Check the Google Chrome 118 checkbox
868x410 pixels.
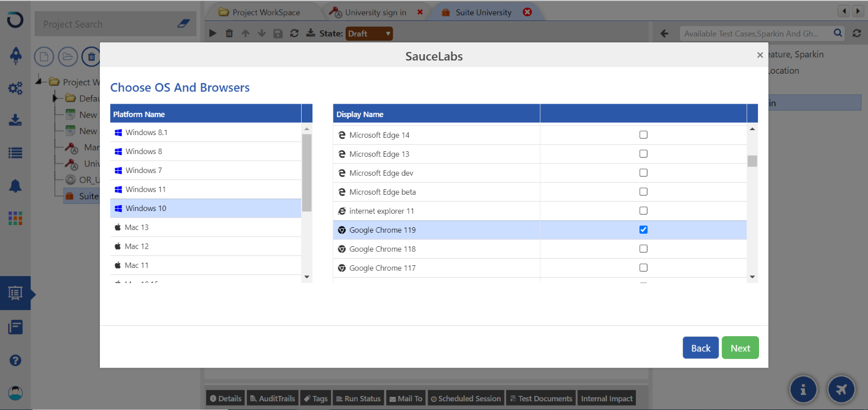click(x=643, y=248)
